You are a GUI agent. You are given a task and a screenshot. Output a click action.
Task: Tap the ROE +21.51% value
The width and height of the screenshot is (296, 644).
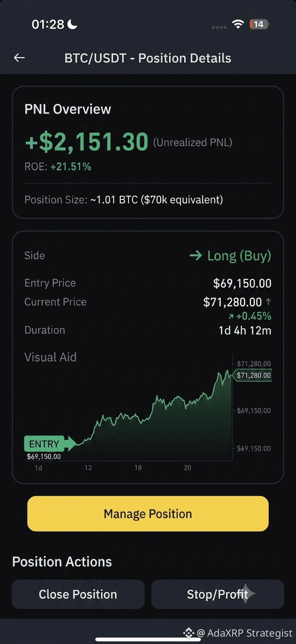coord(71,167)
